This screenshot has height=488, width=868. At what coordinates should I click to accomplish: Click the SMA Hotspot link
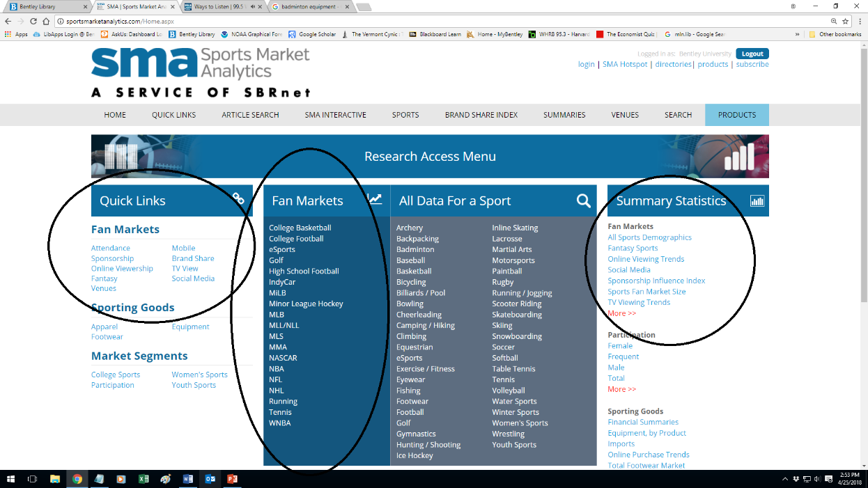[x=625, y=64]
